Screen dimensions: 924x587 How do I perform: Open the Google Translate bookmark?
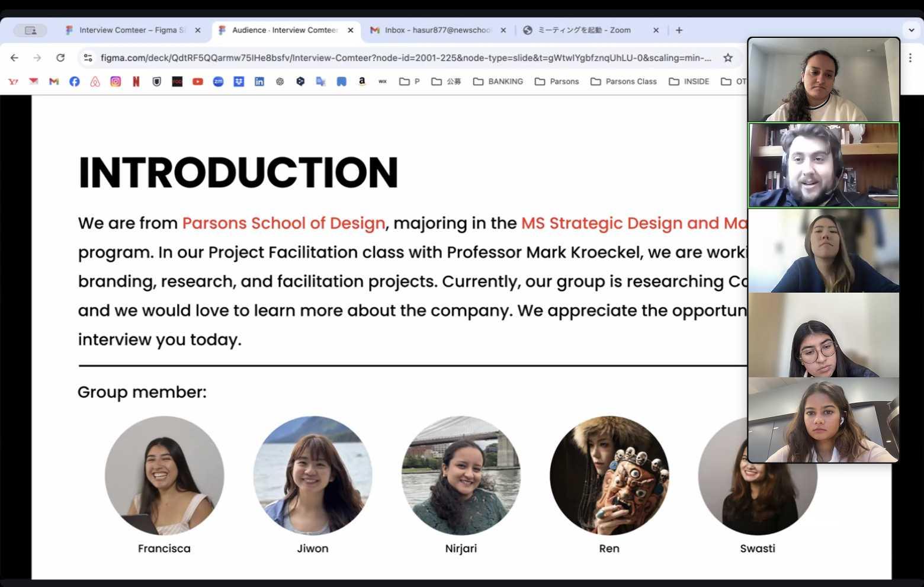pyautogui.click(x=321, y=82)
